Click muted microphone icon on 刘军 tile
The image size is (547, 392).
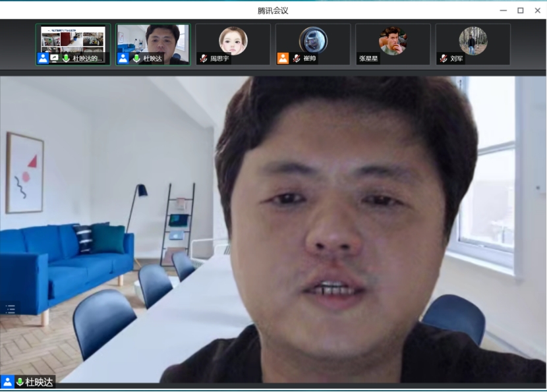444,59
